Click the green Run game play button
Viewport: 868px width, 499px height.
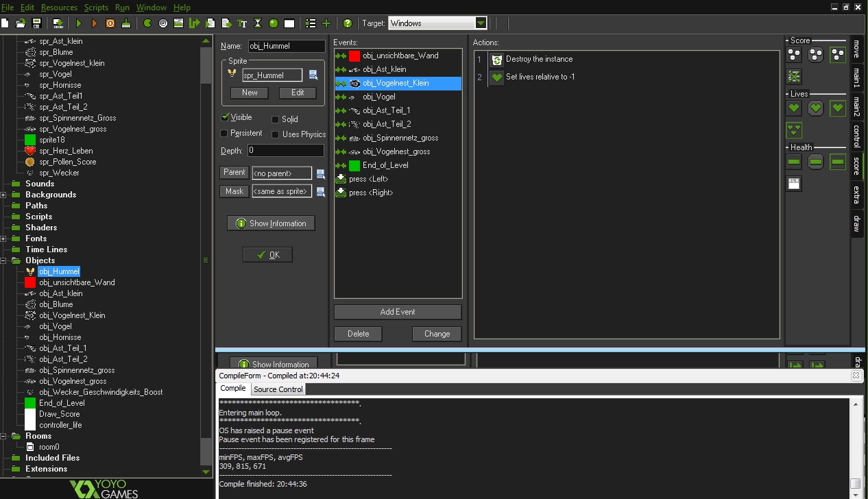coord(78,23)
